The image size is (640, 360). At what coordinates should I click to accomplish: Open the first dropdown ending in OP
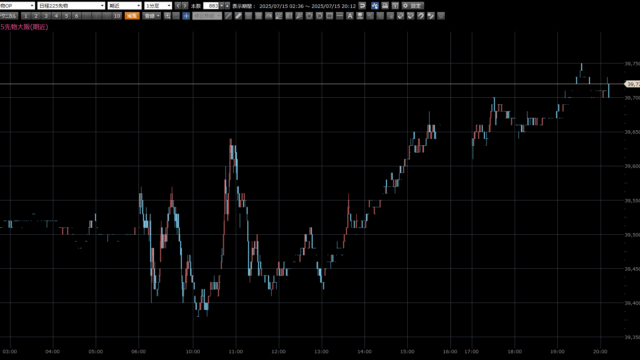tap(17, 6)
